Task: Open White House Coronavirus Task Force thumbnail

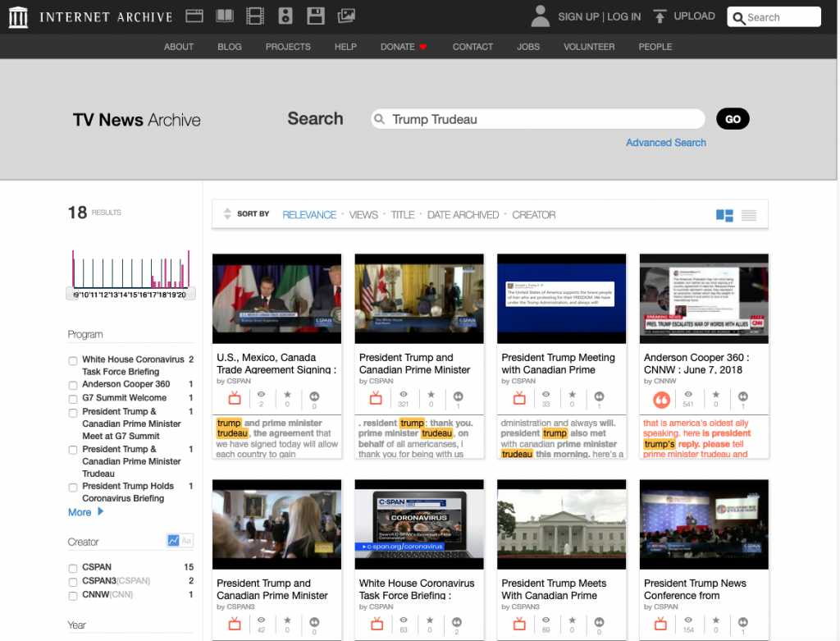Action: point(419,524)
